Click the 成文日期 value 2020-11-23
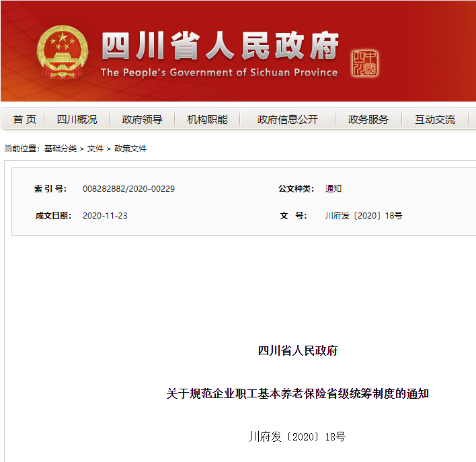Screen dimensions: 476x462 (x=105, y=216)
